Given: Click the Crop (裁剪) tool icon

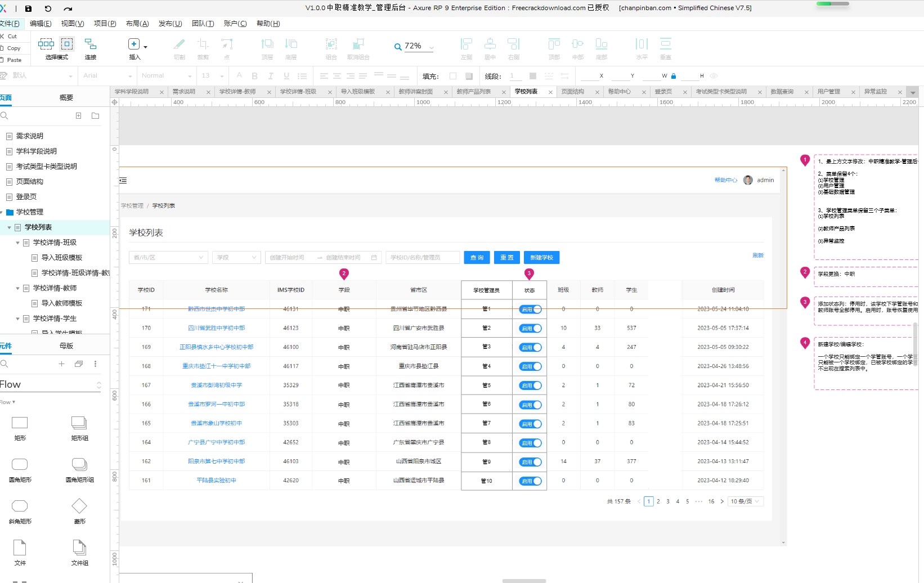Looking at the screenshot, I should pyautogui.click(x=203, y=44).
